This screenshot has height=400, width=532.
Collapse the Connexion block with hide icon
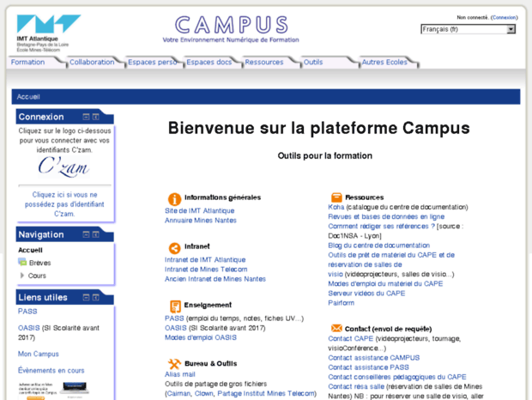[86, 117]
